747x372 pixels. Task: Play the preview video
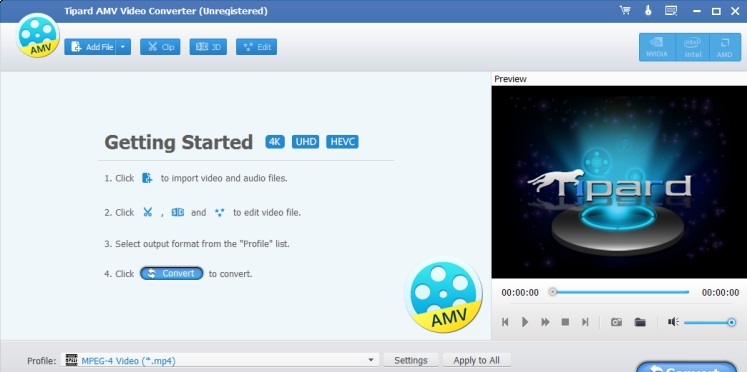tap(525, 322)
